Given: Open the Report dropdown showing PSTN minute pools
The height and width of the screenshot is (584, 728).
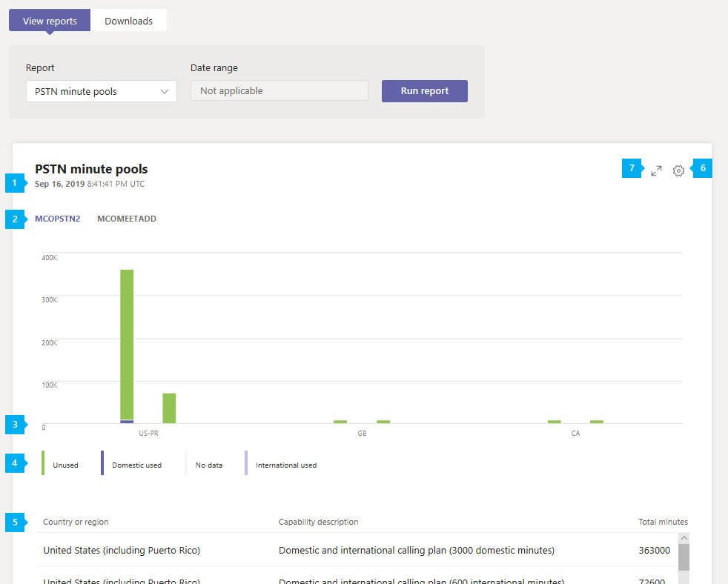Looking at the screenshot, I should pyautogui.click(x=102, y=91).
